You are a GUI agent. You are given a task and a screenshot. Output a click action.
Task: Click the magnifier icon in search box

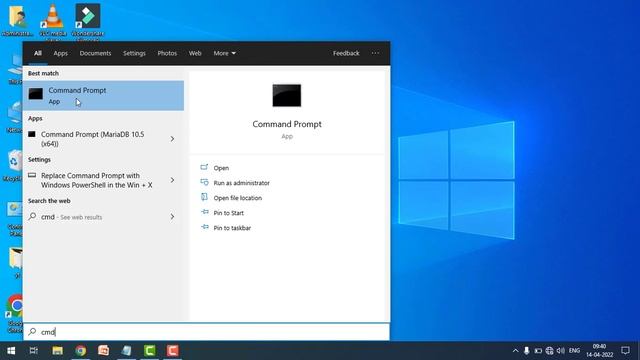pos(32,332)
